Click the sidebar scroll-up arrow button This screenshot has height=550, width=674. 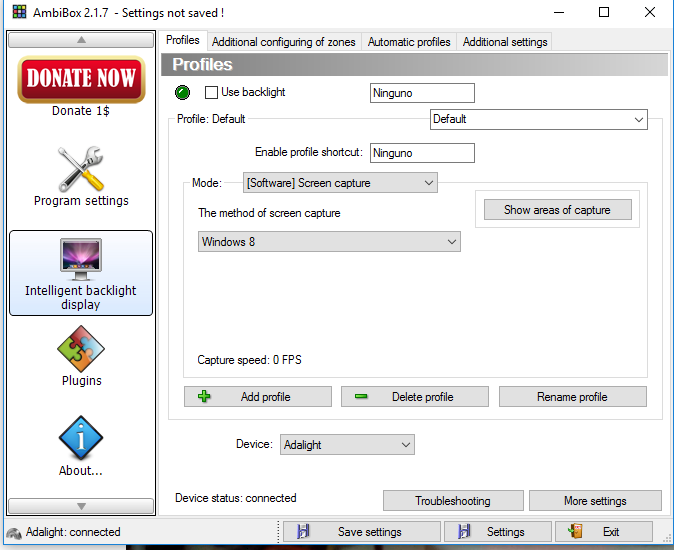pyautogui.click(x=81, y=40)
